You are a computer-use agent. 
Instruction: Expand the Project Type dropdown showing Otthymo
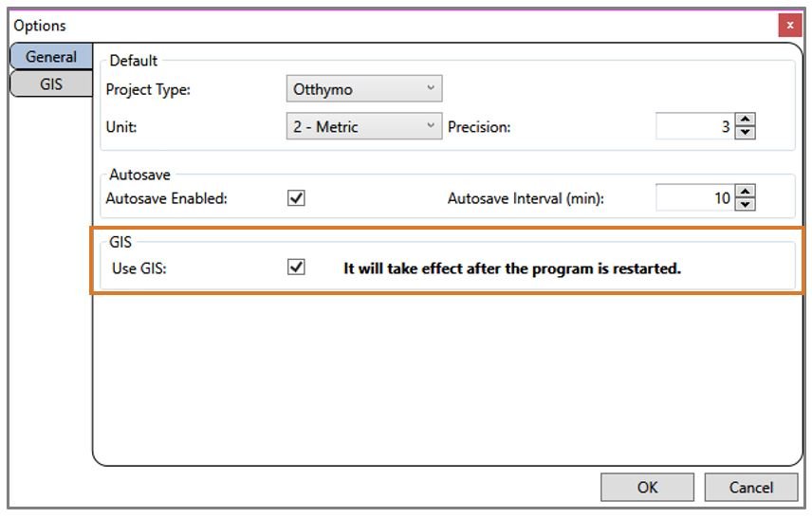point(363,89)
